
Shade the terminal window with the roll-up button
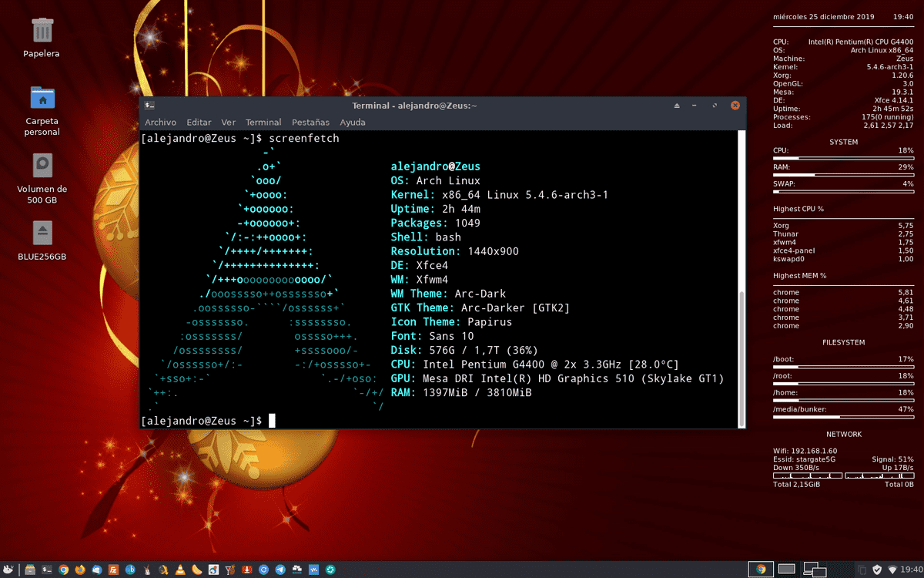(x=677, y=106)
